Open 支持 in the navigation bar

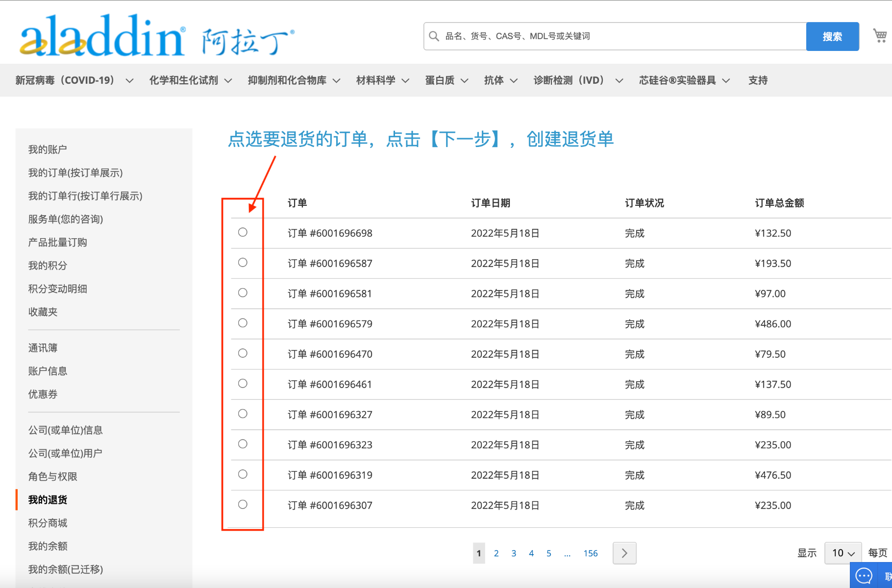click(x=758, y=80)
